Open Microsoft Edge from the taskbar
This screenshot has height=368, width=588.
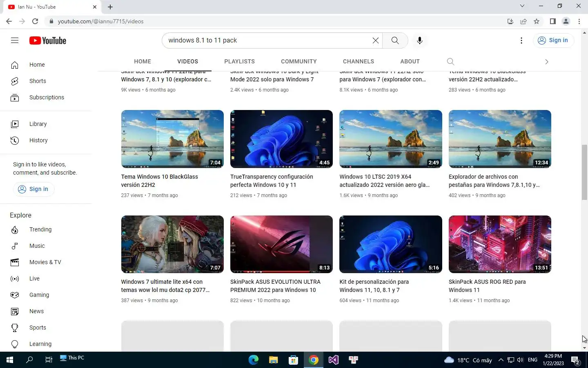[x=254, y=360]
